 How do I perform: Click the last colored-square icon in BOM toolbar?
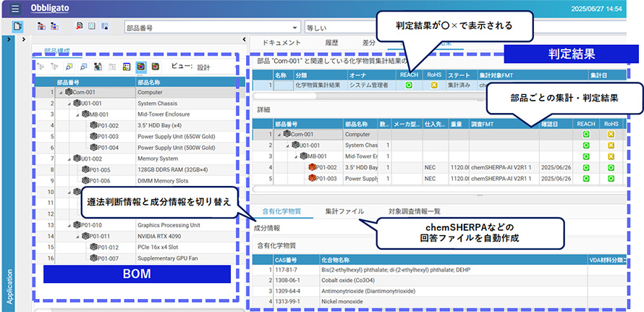156,67
